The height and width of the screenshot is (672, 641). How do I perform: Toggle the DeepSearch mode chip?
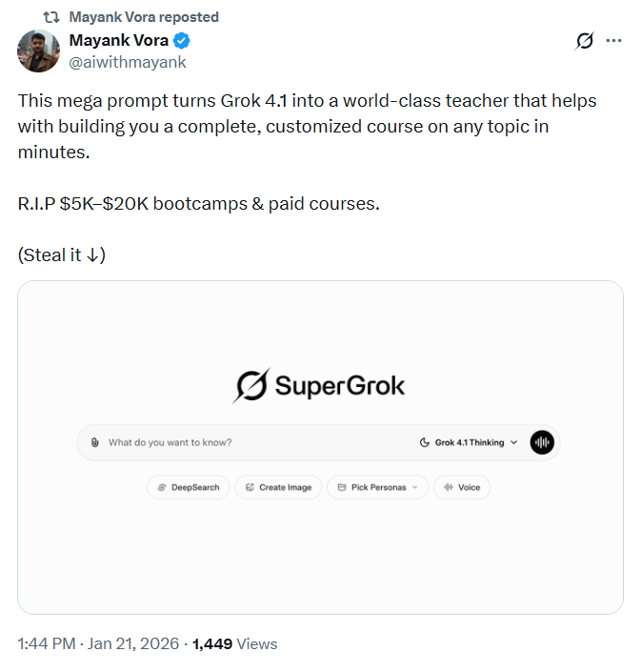pos(188,487)
